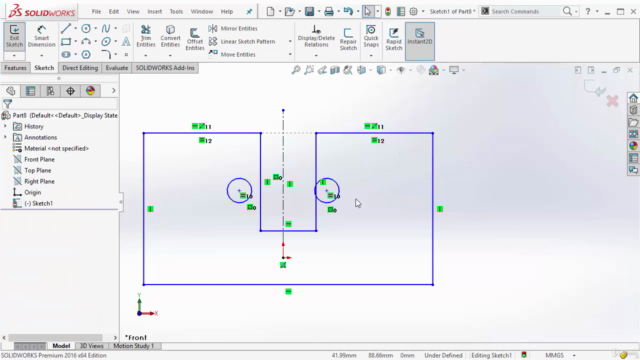This screenshot has height=360, width=640.
Task: Select Right Plane in feature tree
Action: tap(34, 182)
